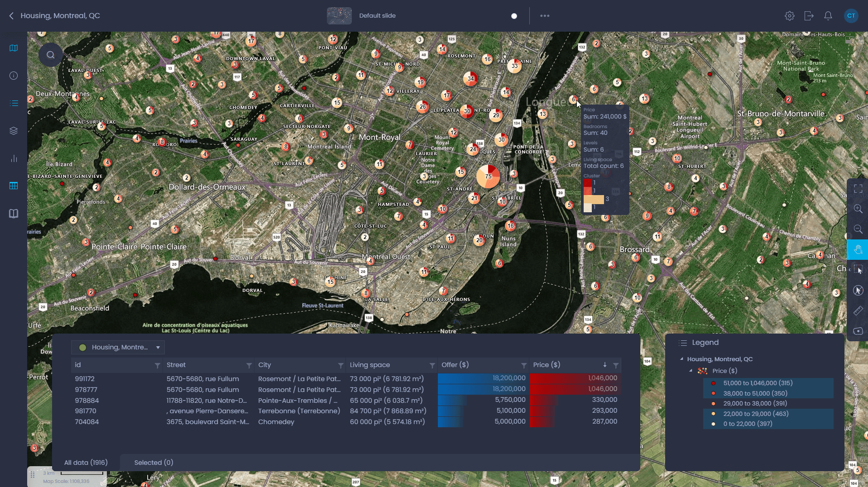Select table row with id 978777

tap(346, 389)
